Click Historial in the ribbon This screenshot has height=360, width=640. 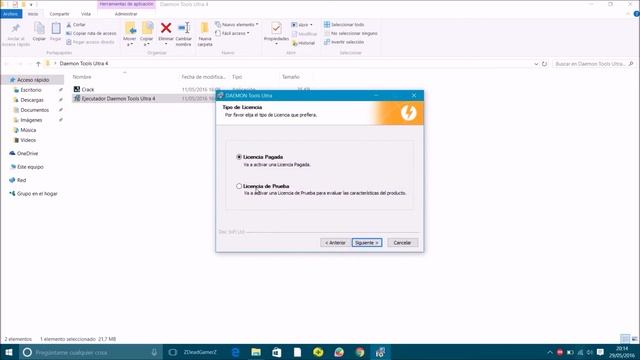point(303,43)
